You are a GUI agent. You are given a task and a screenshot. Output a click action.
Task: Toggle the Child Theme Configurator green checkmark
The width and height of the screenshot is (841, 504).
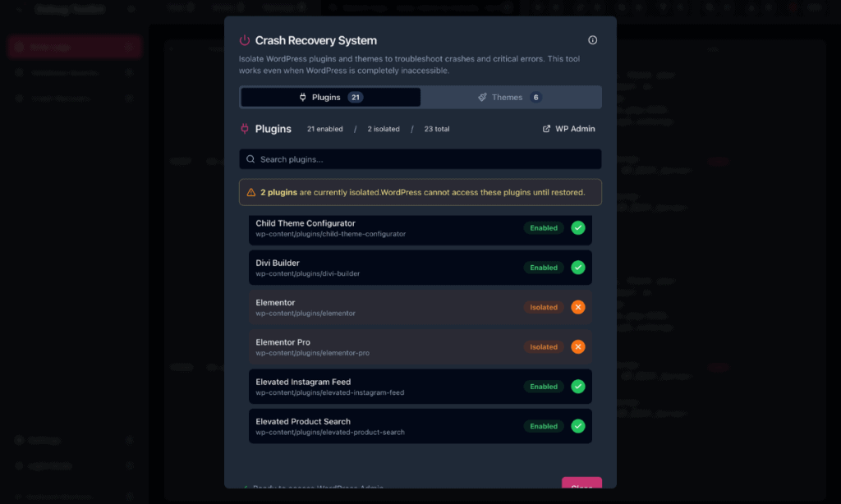(577, 228)
